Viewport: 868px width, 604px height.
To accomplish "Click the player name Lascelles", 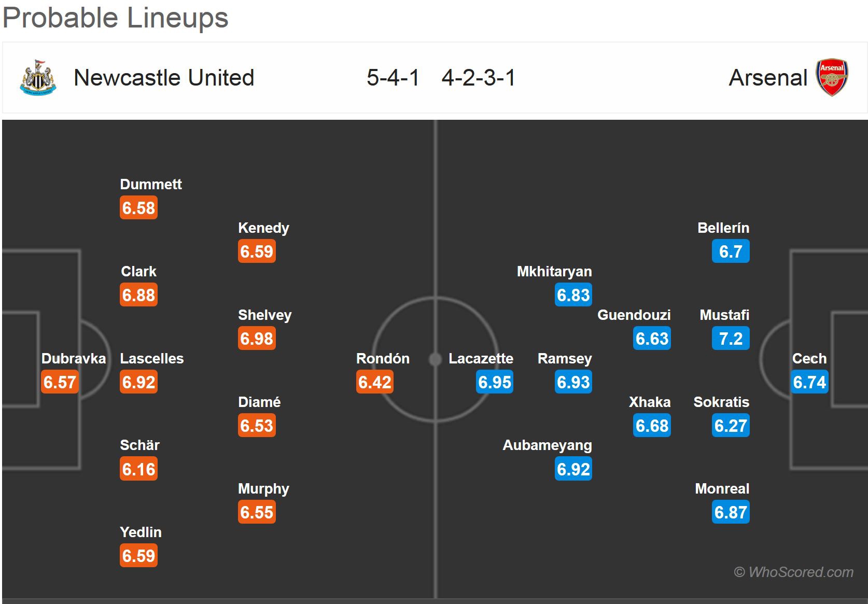I will coord(151,358).
